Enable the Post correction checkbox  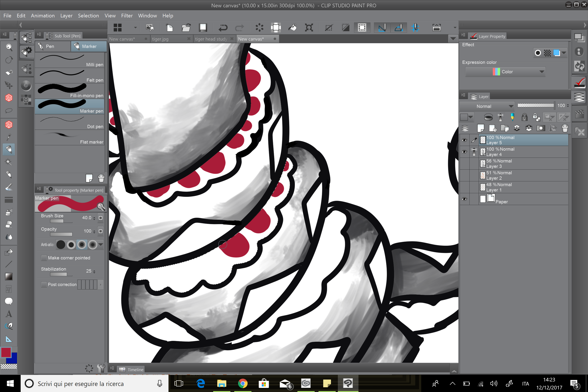(44, 285)
